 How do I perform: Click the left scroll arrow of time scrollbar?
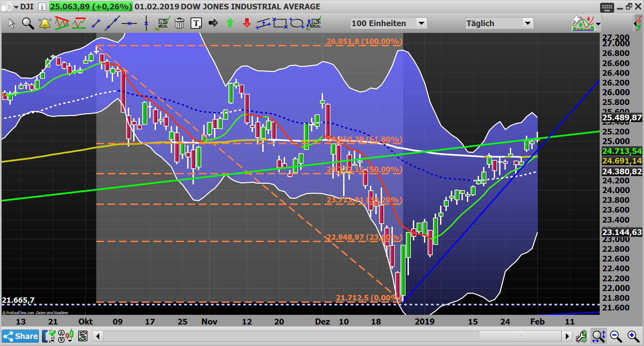98,336
